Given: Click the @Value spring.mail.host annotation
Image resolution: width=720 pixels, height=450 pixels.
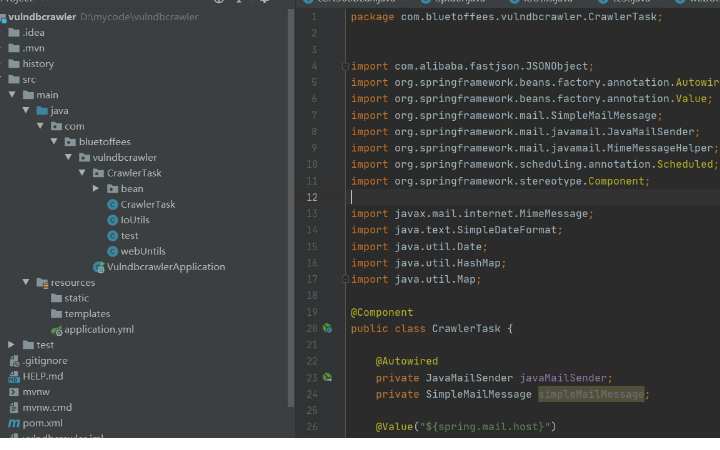Looking at the screenshot, I should pyautogui.click(x=466, y=427).
